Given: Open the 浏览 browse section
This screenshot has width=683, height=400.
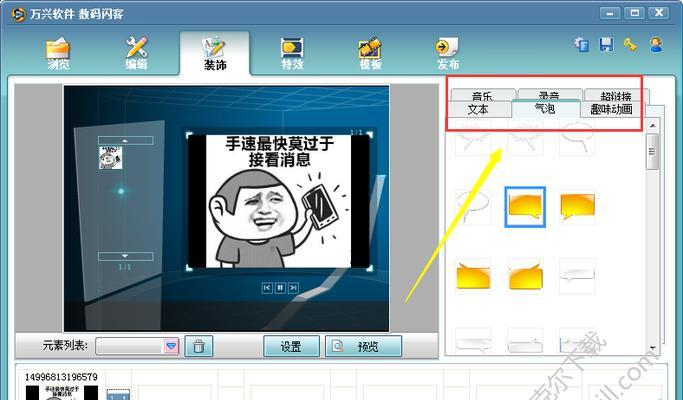Looking at the screenshot, I should click(58, 54).
